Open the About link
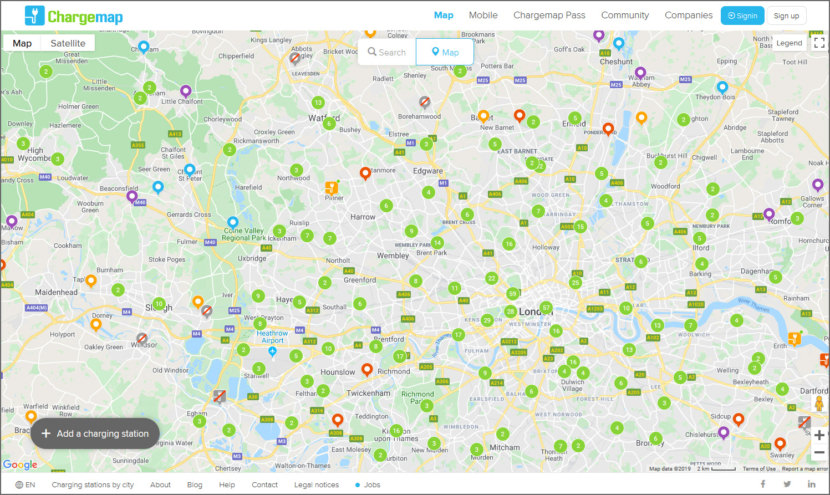Image resolution: width=830 pixels, height=495 pixels. 160,484
